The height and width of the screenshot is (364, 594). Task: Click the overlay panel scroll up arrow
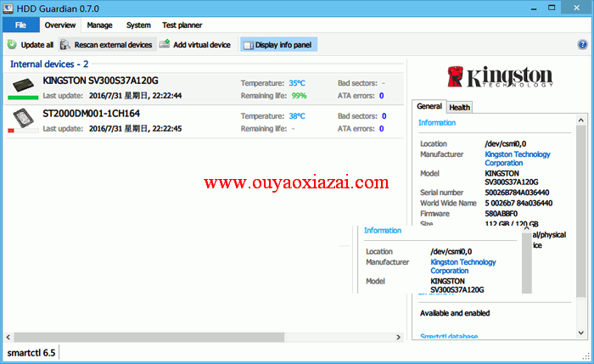527,229
